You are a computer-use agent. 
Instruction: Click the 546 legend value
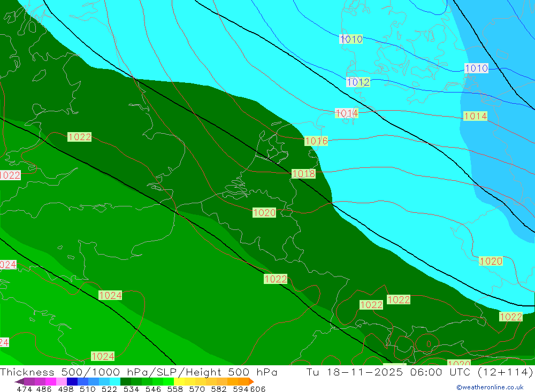click(x=153, y=389)
